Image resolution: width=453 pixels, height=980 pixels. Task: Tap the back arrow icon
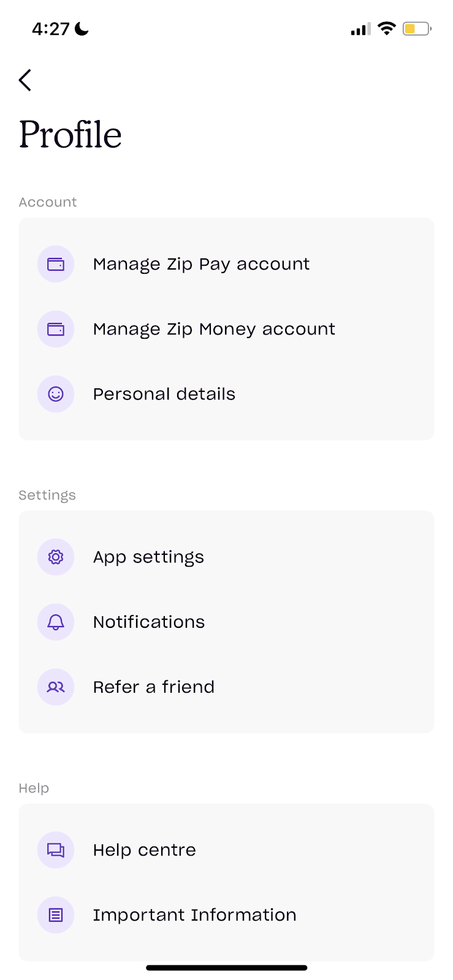click(x=25, y=80)
